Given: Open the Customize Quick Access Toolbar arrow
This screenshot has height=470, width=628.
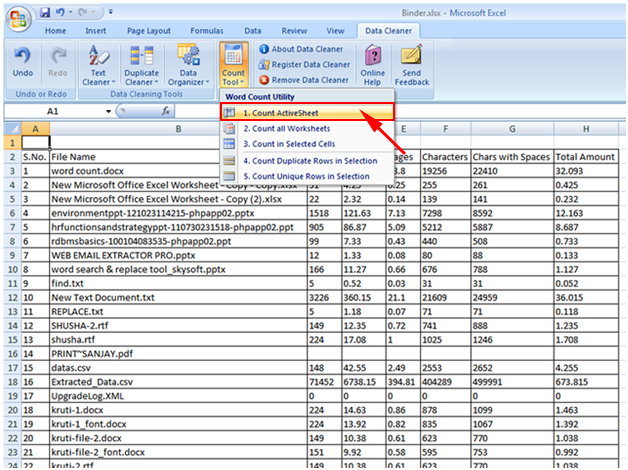Looking at the screenshot, I should coord(111,12).
